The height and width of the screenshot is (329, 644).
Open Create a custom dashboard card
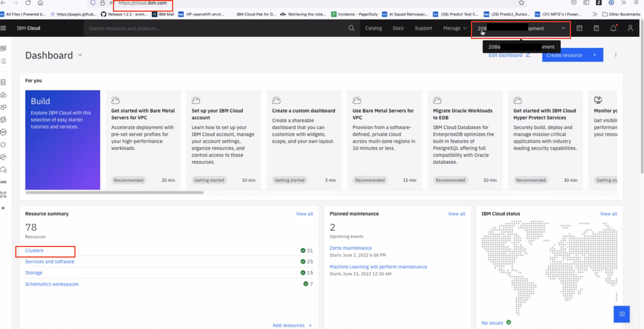click(x=304, y=140)
